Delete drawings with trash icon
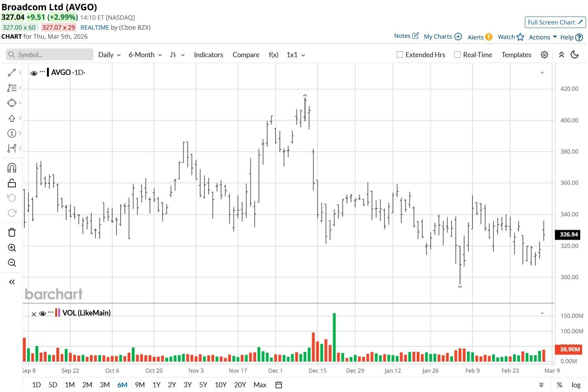Image resolution: width=588 pixels, height=392 pixels. coord(12,232)
